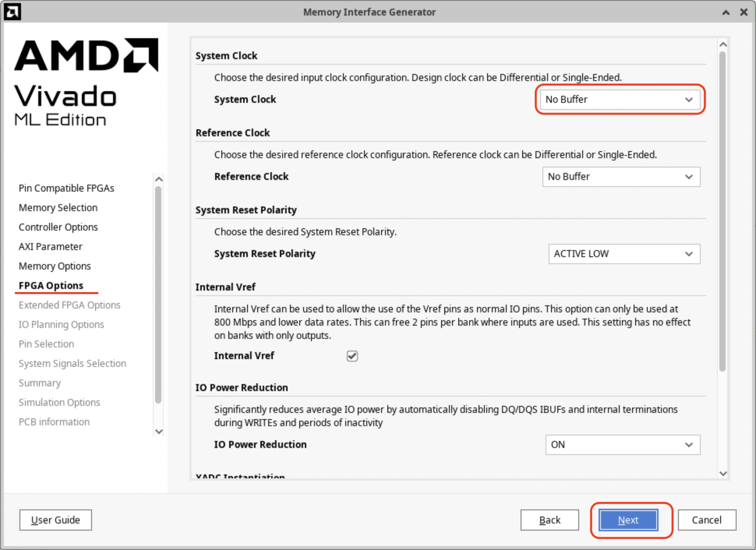Expand the System Reset Polarity dropdown

coord(624,254)
